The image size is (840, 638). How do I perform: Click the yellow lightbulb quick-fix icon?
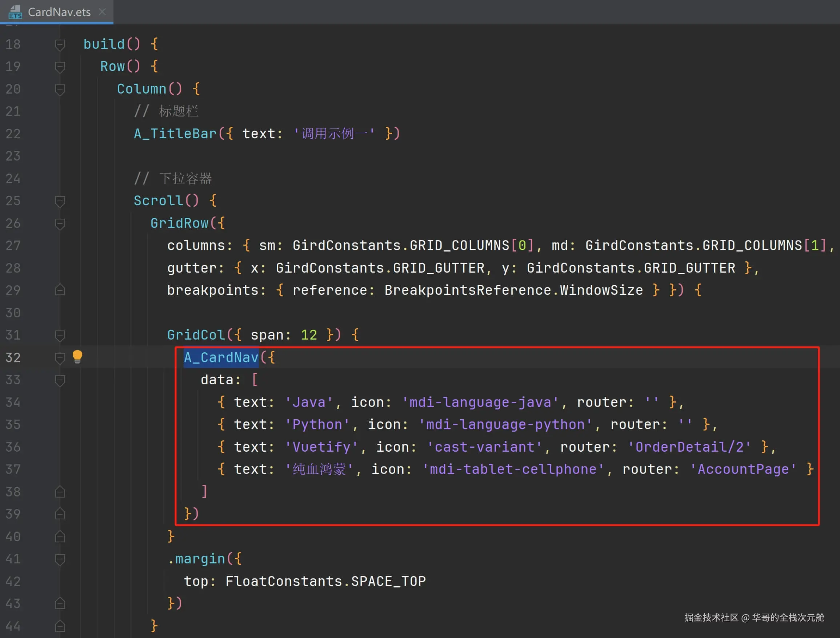click(x=77, y=356)
